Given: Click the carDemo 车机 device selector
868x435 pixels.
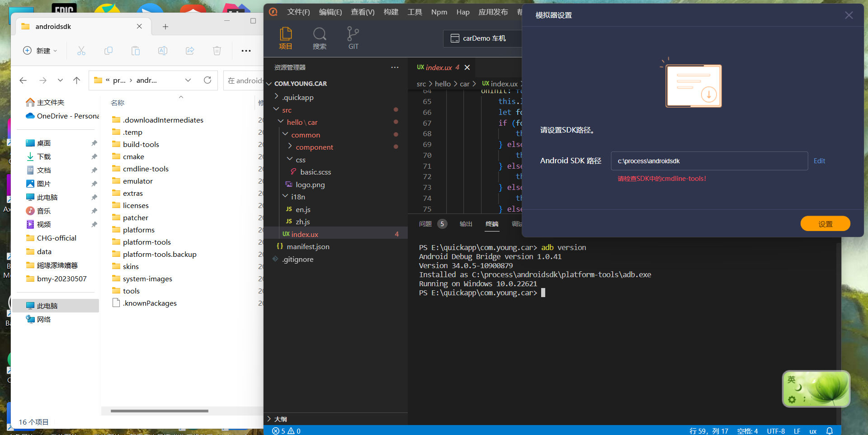Looking at the screenshot, I should (x=482, y=38).
